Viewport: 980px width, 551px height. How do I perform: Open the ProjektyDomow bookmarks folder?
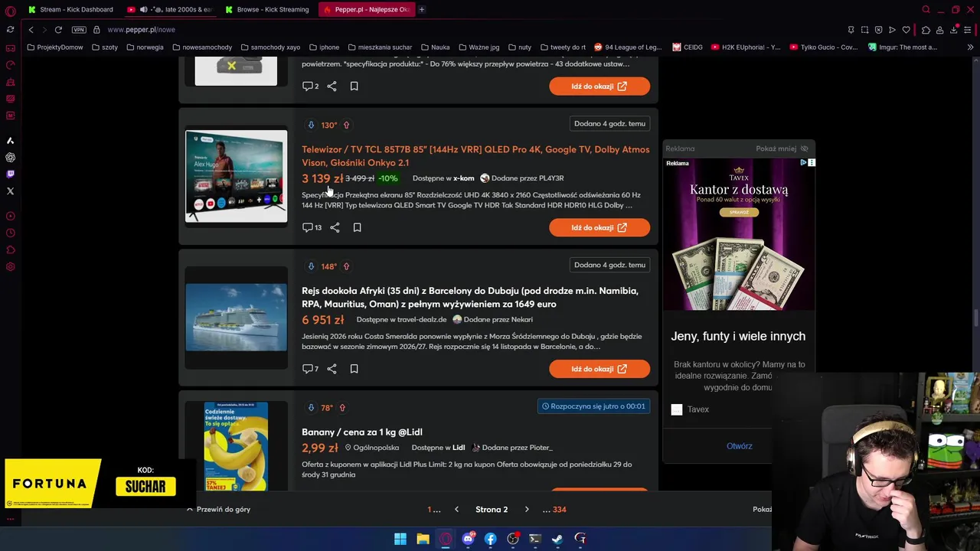(x=54, y=47)
